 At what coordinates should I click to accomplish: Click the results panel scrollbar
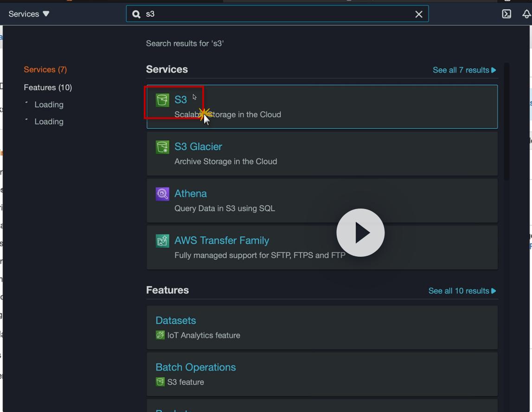pos(506,121)
